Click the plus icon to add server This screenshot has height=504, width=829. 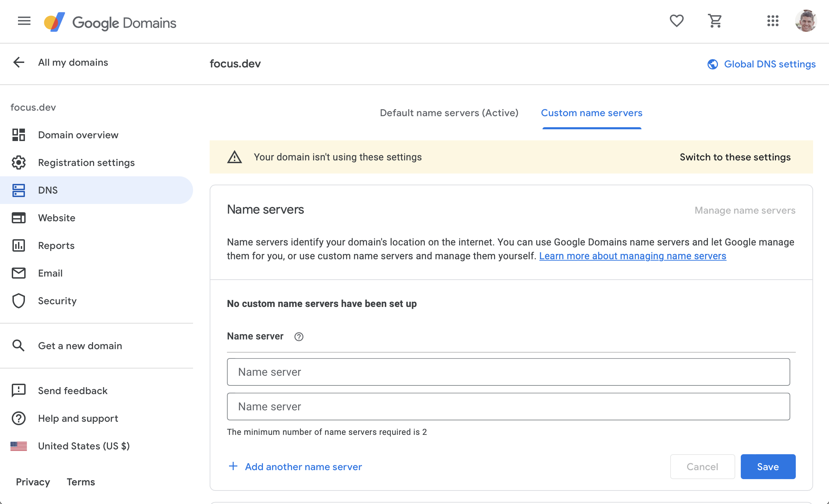(x=233, y=466)
